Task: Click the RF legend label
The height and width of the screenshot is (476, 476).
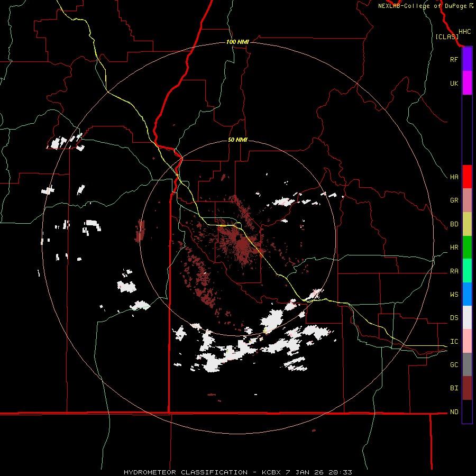Action: click(x=454, y=59)
